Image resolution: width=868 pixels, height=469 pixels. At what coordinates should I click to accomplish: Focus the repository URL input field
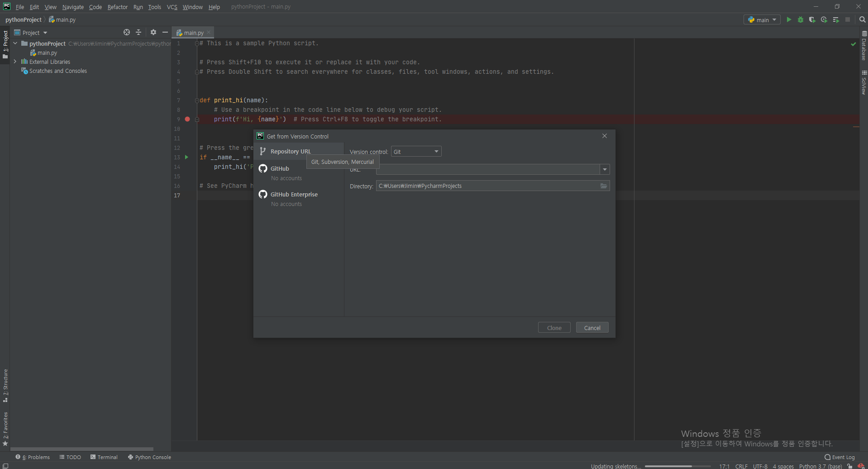pos(488,169)
